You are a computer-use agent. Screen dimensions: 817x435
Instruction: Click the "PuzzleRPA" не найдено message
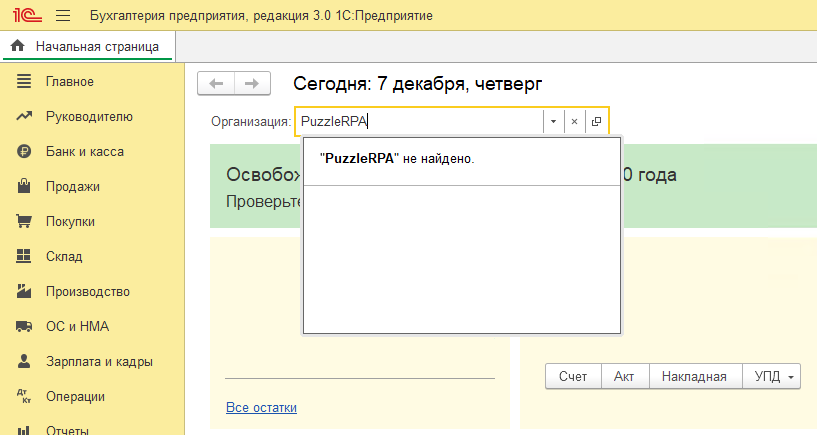point(397,158)
